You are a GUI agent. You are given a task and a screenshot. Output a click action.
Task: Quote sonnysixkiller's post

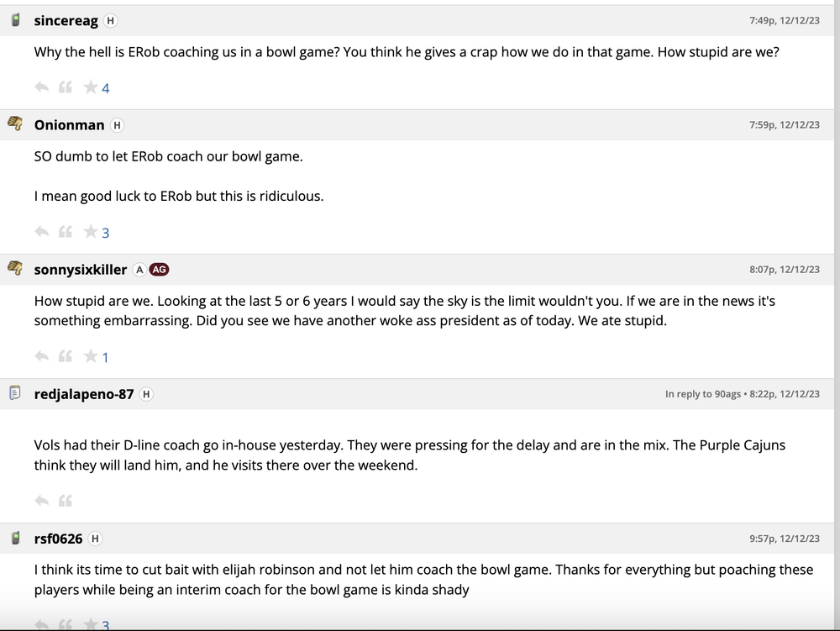pyautogui.click(x=66, y=356)
